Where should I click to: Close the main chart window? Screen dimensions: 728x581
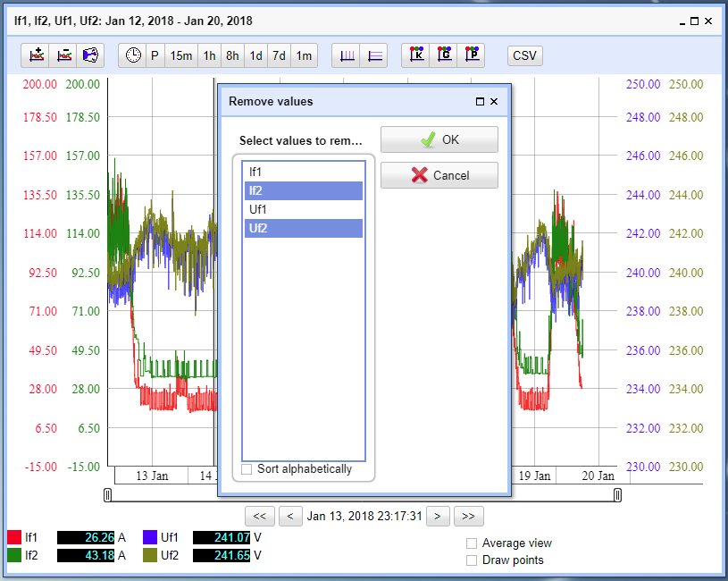[708, 21]
